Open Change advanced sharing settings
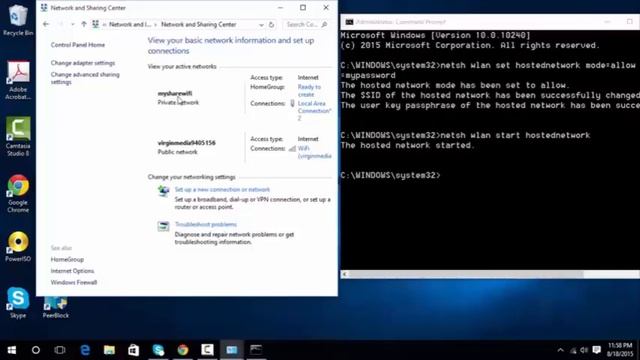Screen dimensions: 640x360 (x=85, y=78)
